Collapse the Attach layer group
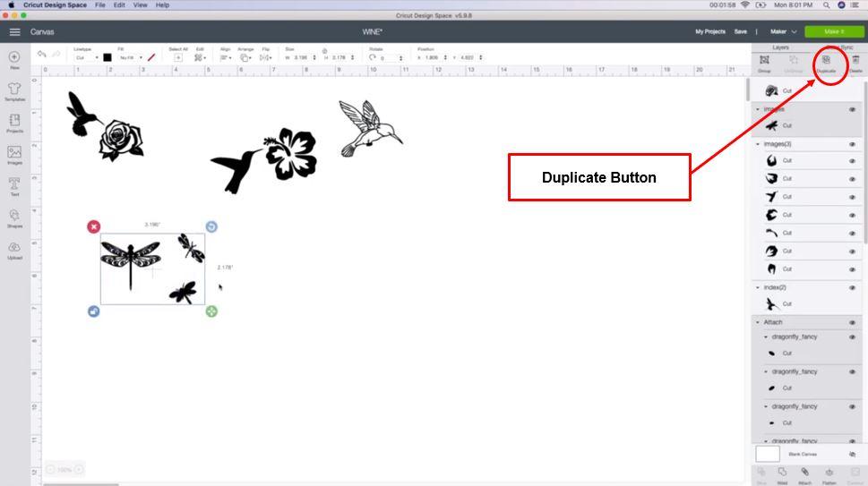The height and width of the screenshot is (486, 868). click(758, 322)
